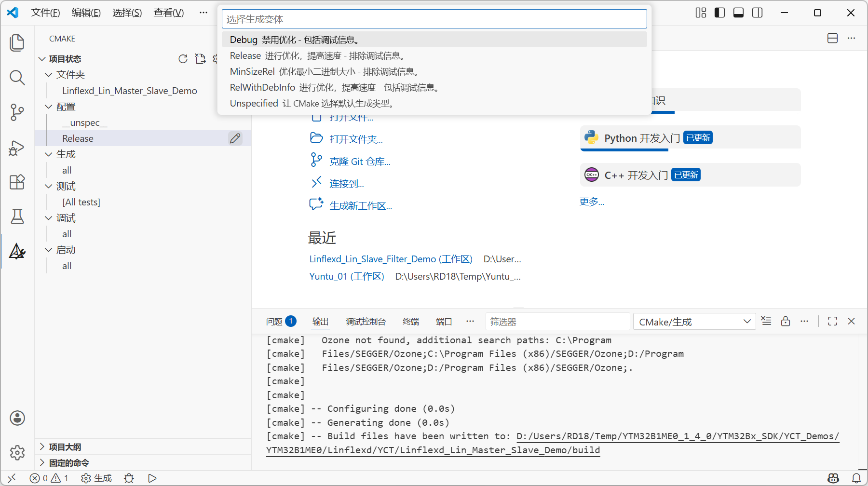Open the Testing flask view
Viewport: 868px width, 486px height.
17,216
